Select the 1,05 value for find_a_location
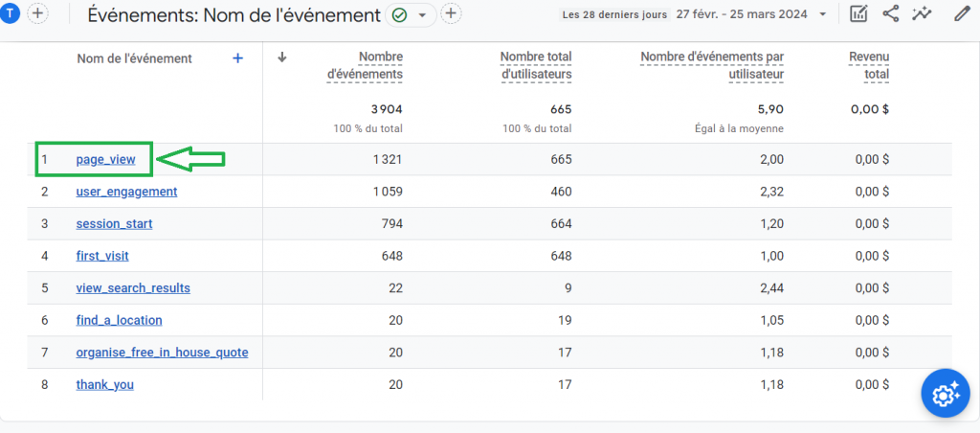Screen dimensions: 980x433 771,320
